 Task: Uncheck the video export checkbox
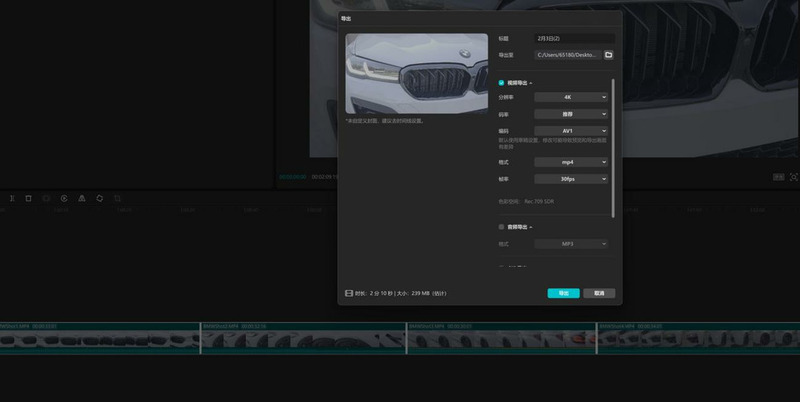(x=501, y=83)
